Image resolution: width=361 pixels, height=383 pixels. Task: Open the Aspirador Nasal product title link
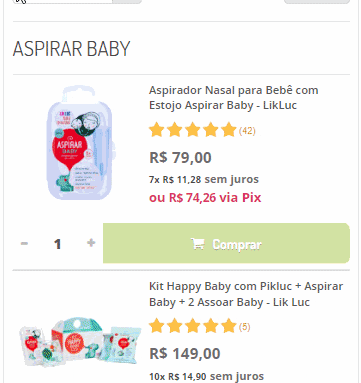pos(233,98)
